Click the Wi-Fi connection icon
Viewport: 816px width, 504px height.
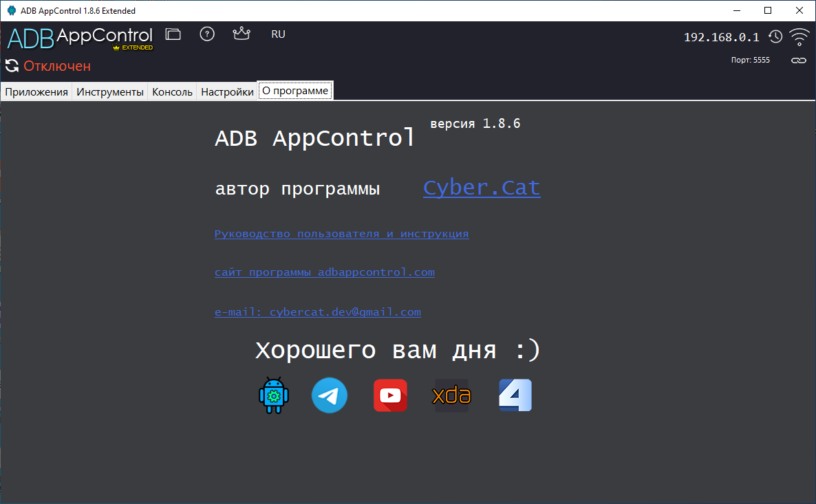coord(799,37)
